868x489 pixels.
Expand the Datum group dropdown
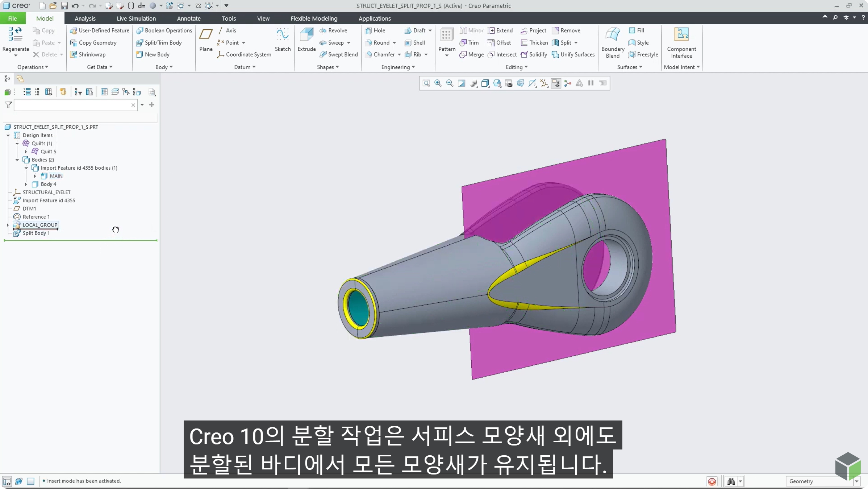click(x=245, y=67)
